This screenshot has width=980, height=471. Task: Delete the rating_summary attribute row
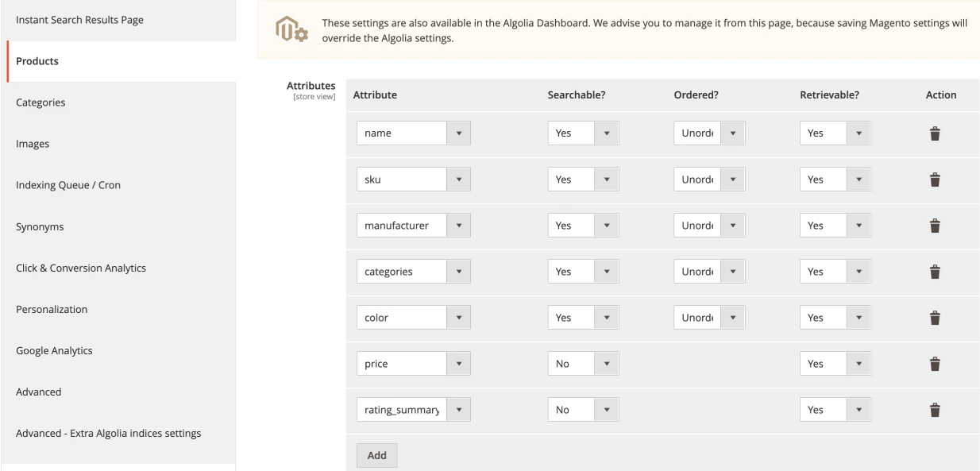(x=936, y=409)
